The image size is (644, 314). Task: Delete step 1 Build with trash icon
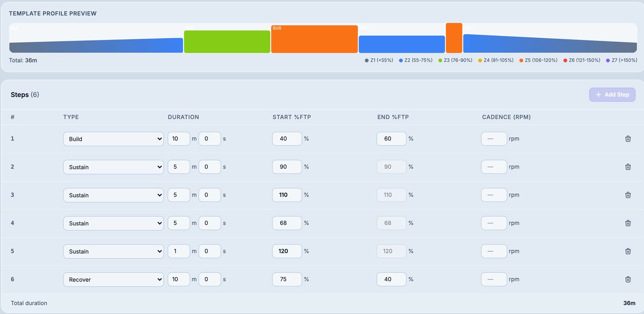tap(628, 138)
